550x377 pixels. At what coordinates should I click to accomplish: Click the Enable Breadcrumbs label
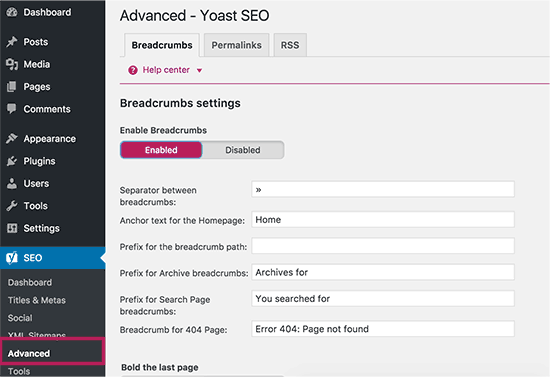(x=163, y=130)
